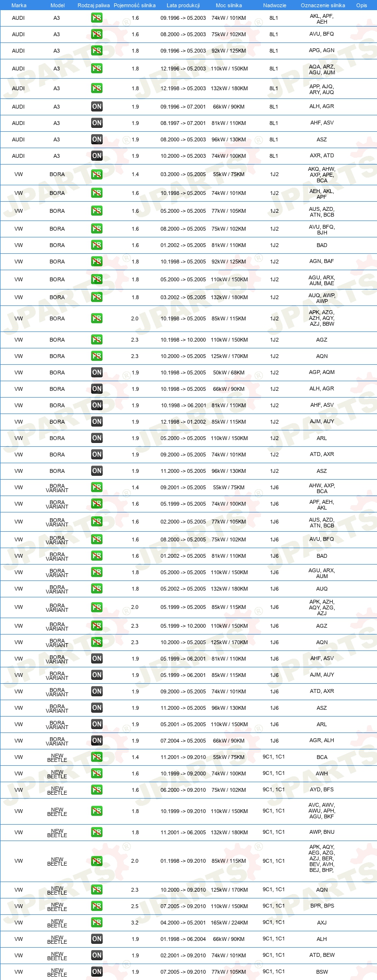
Task: Click petrol icon in New Beetle 2.0 row
Action: [x=96, y=861]
